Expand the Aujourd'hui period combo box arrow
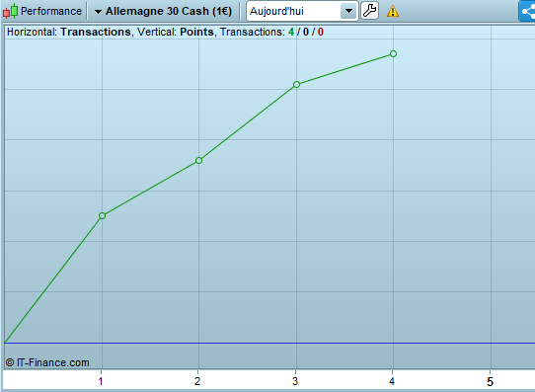 click(x=348, y=11)
